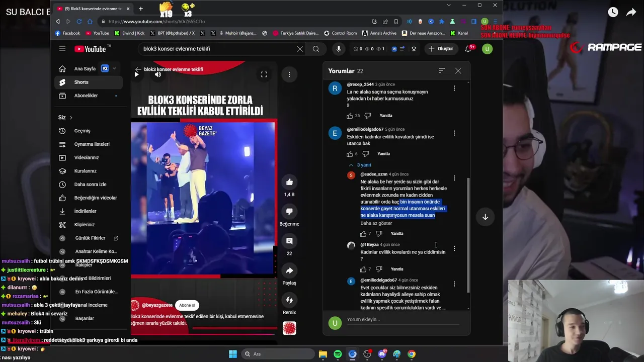Reply to @1Beyza's comment
This screenshot has height=362, width=644.
397,269
